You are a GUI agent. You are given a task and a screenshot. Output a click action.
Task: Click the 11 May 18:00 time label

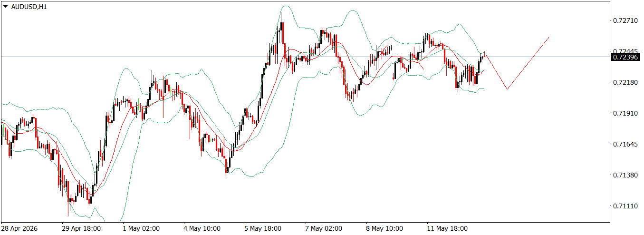[x=447, y=228]
